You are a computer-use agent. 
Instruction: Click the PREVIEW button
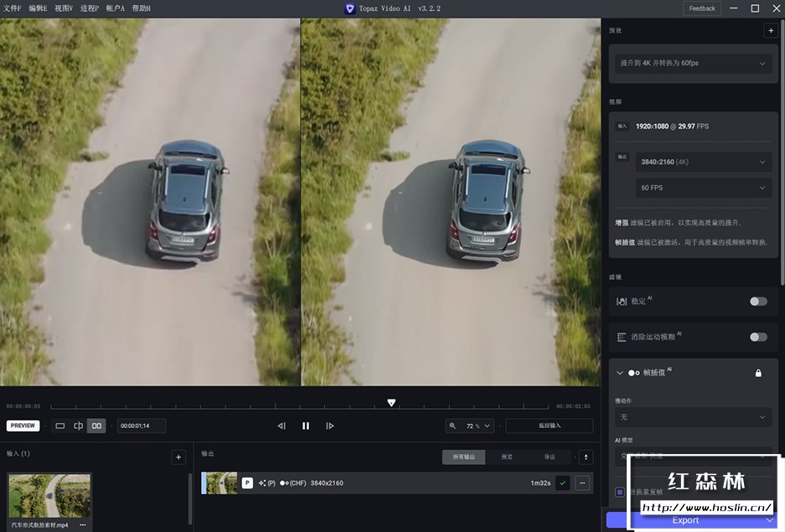pos(23,426)
